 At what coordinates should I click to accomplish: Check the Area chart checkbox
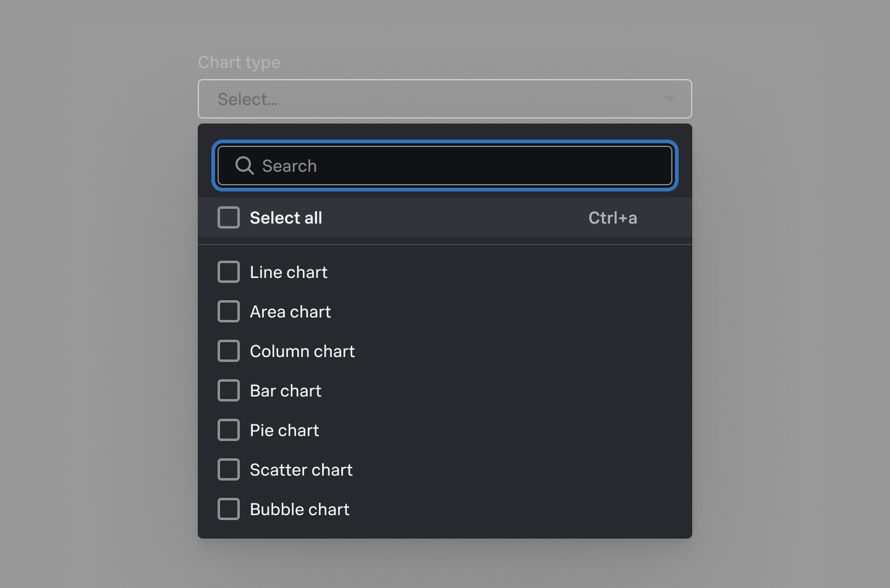[229, 311]
